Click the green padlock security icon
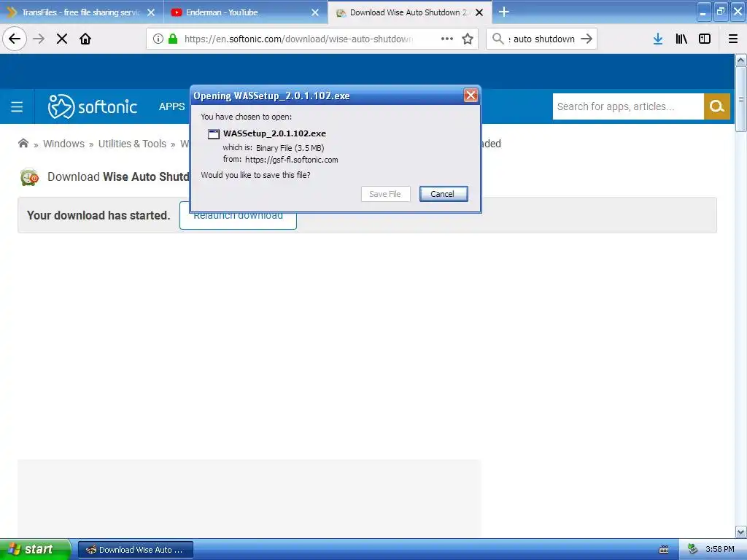Screen dimensions: 747x560 tap(173, 39)
